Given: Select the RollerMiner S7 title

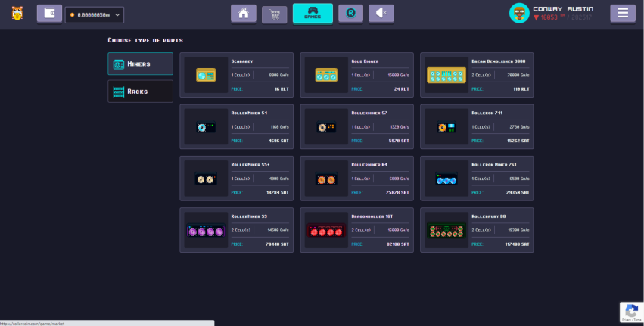Looking at the screenshot, I should (x=369, y=113).
